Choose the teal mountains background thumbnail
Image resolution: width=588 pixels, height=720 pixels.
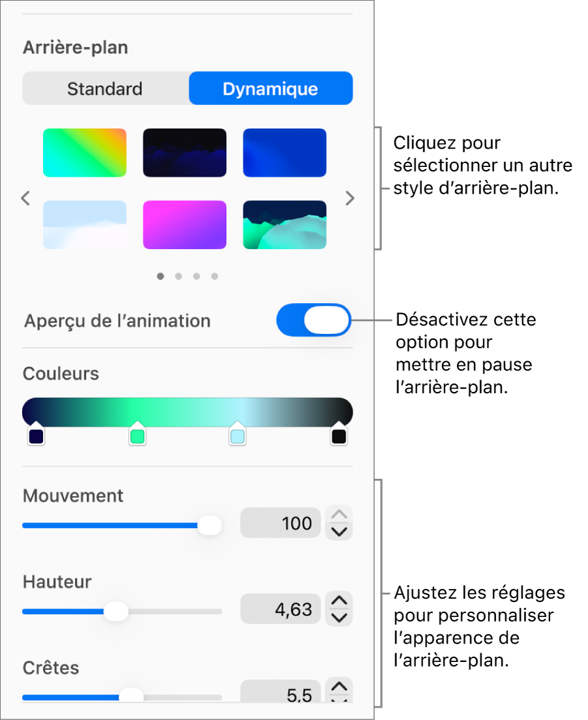[285, 225]
